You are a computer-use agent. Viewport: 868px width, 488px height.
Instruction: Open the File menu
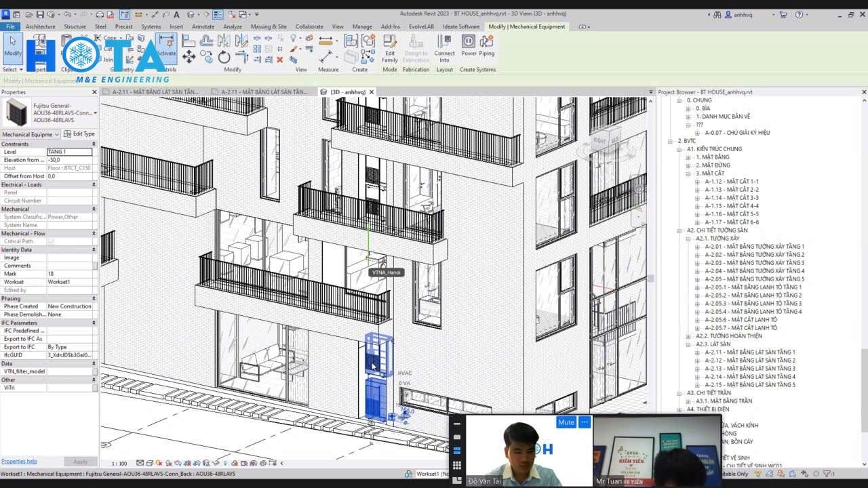click(x=10, y=26)
